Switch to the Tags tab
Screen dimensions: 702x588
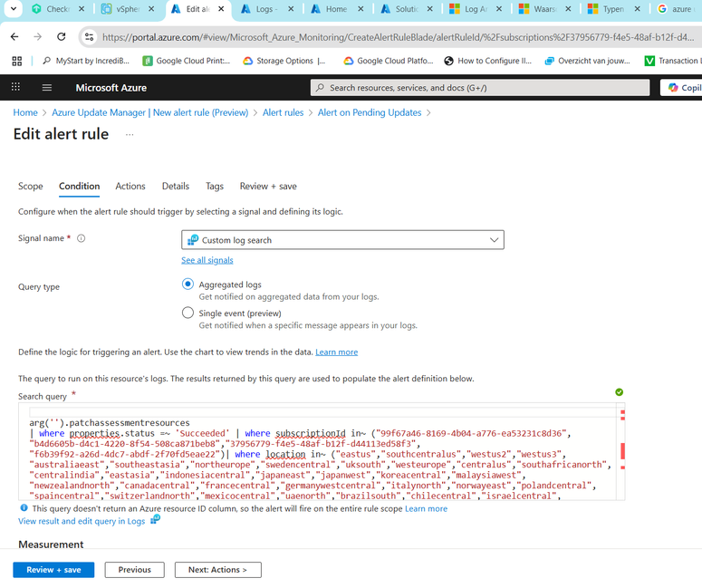point(215,187)
